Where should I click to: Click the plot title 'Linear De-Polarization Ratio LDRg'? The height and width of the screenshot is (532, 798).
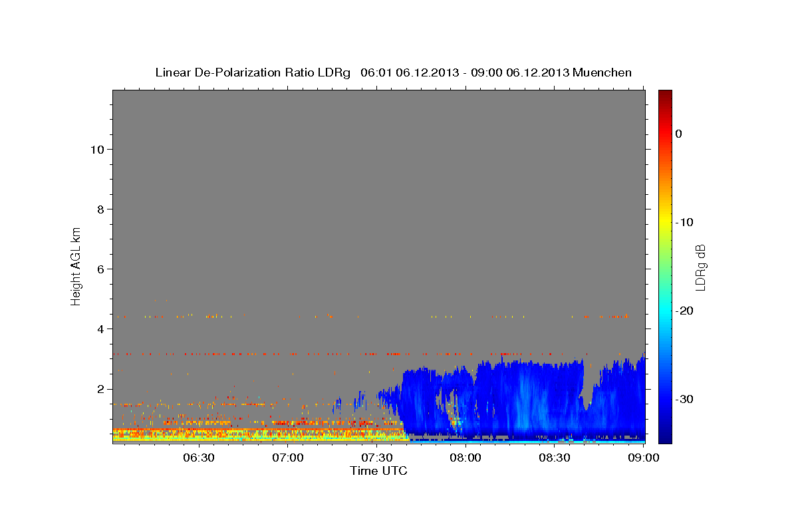pyautogui.click(x=253, y=72)
